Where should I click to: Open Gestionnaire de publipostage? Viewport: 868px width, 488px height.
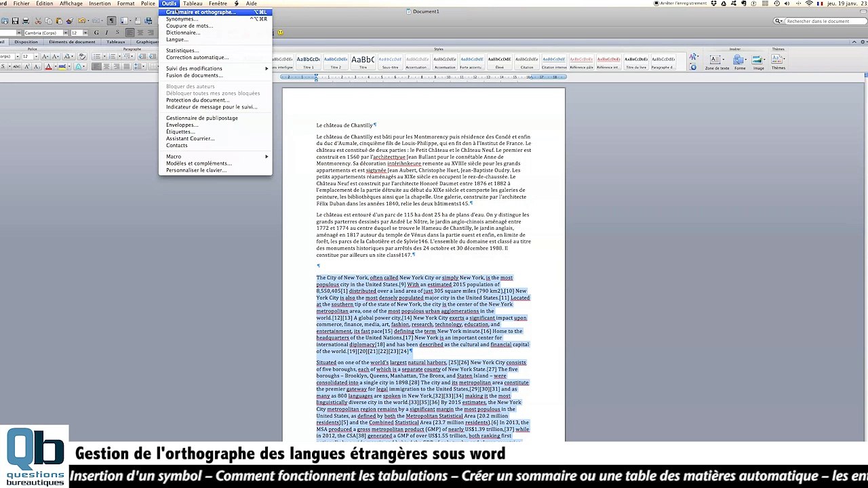point(216,118)
